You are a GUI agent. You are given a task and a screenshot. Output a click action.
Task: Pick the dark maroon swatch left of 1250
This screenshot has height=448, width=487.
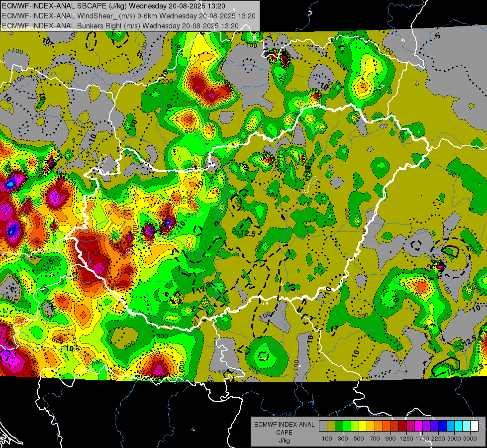click(402, 426)
